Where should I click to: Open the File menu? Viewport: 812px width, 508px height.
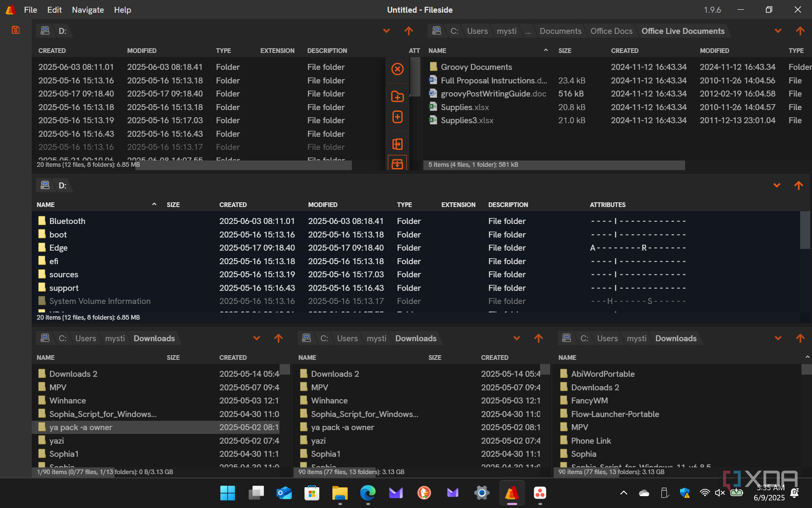pos(30,10)
